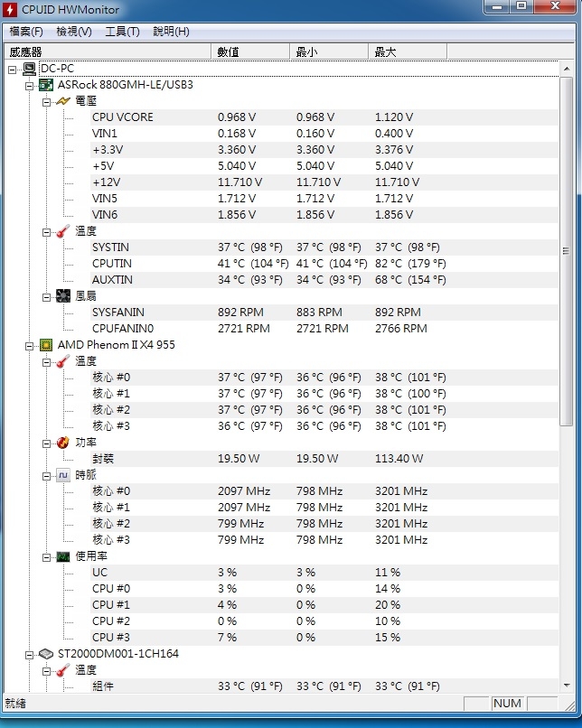Screen dimensions: 582x728
Task: Click the 數值 column header
Action: coord(250,52)
